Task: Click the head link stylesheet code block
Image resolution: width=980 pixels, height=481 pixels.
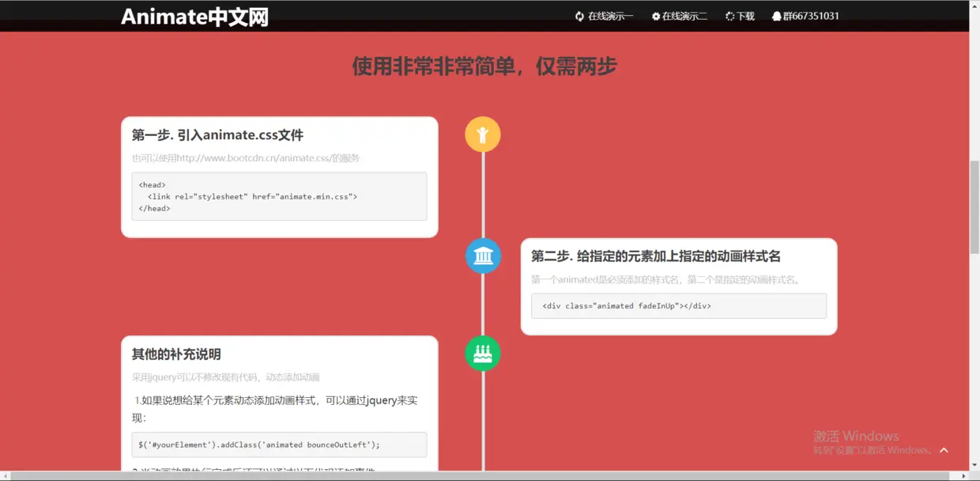Action: click(279, 196)
